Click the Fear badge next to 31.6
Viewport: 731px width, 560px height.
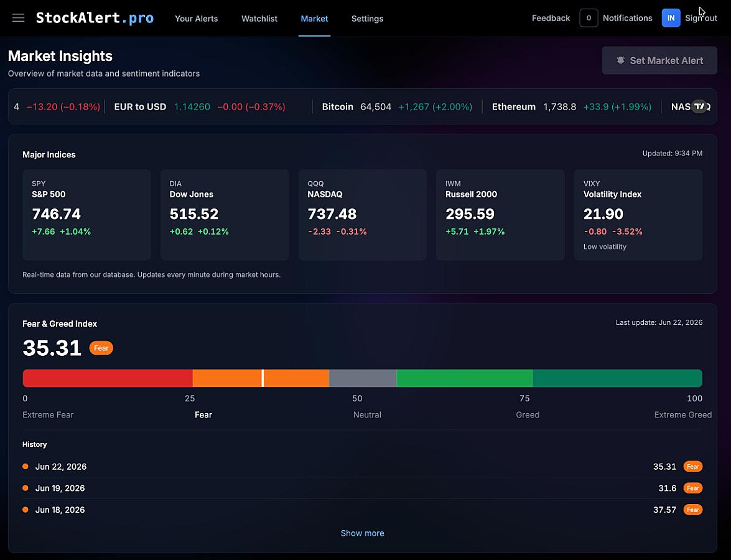tap(693, 488)
